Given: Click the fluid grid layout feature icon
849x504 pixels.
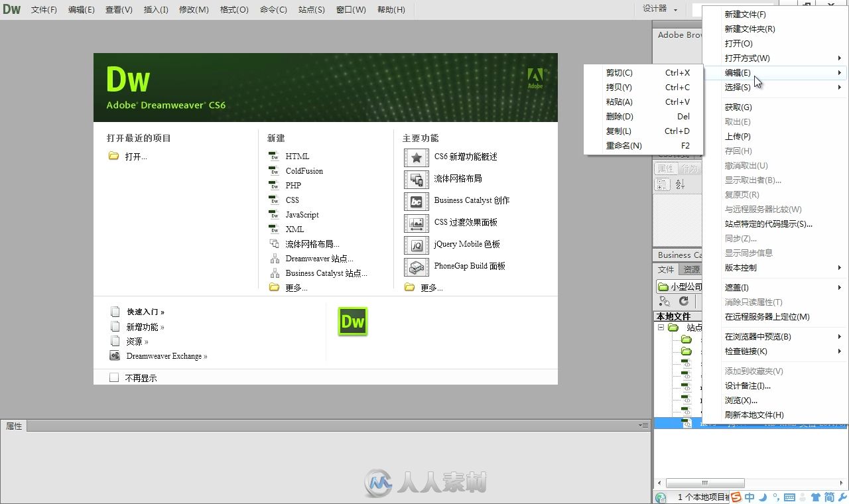Looking at the screenshot, I should tap(417, 180).
